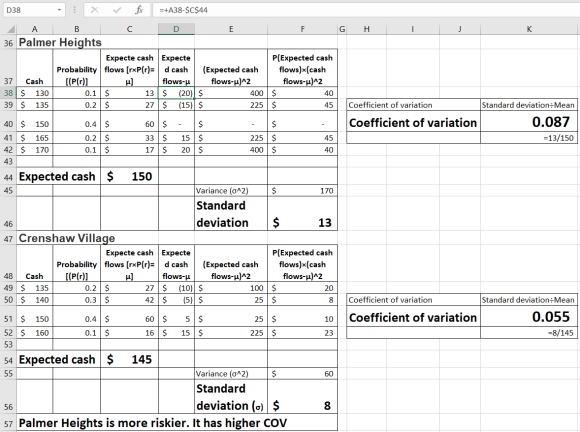
Task: Open Insert Function fx button
Action: tap(139, 10)
